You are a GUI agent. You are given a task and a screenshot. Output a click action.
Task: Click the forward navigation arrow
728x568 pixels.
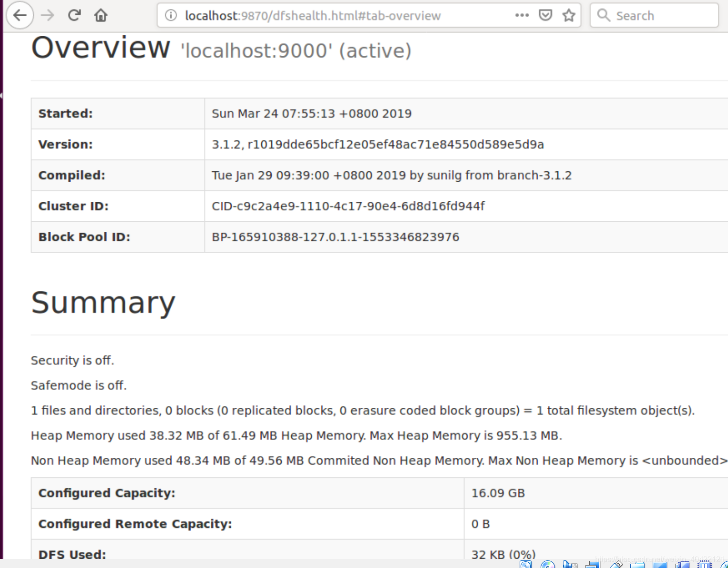click(47, 15)
